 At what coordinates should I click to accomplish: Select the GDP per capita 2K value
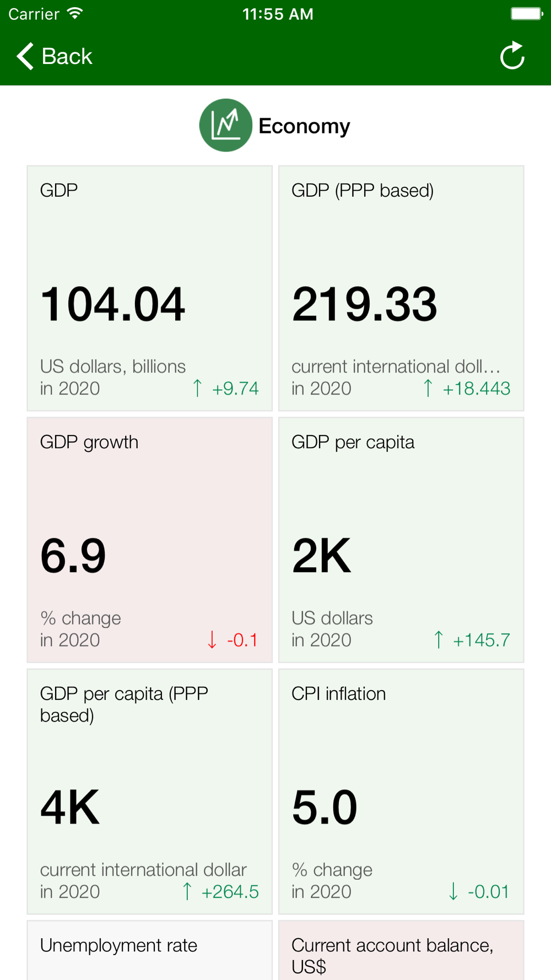321,556
